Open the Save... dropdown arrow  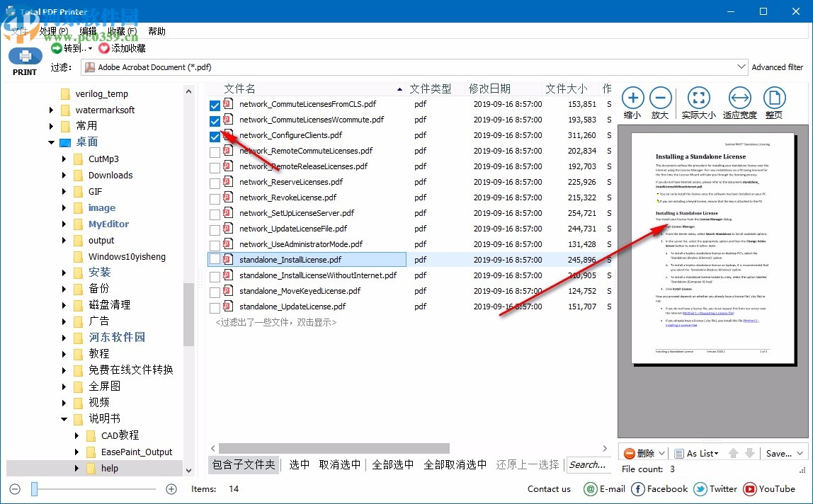(800, 453)
